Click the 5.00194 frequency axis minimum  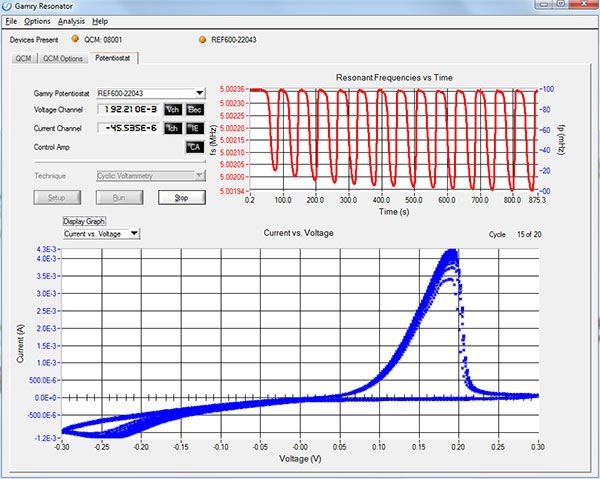[232, 191]
